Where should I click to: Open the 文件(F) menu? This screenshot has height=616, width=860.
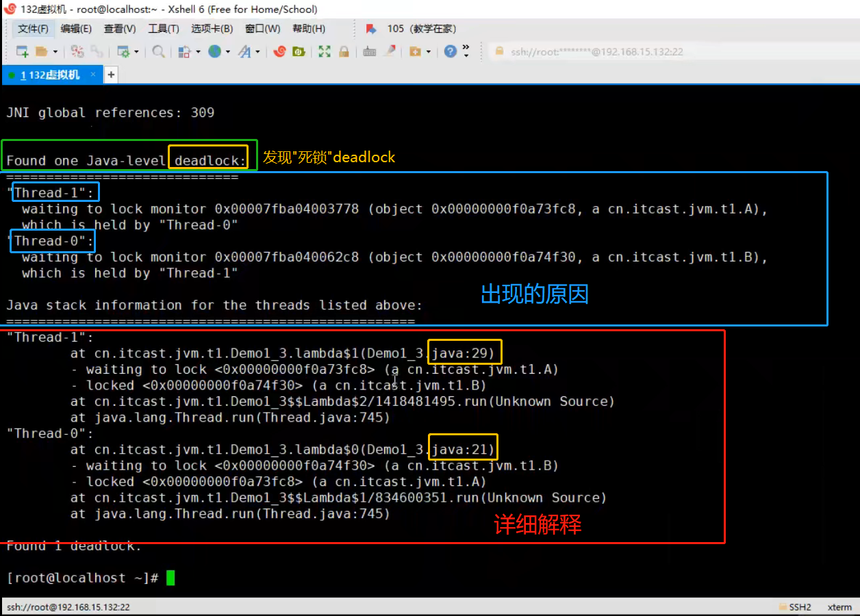click(33, 29)
